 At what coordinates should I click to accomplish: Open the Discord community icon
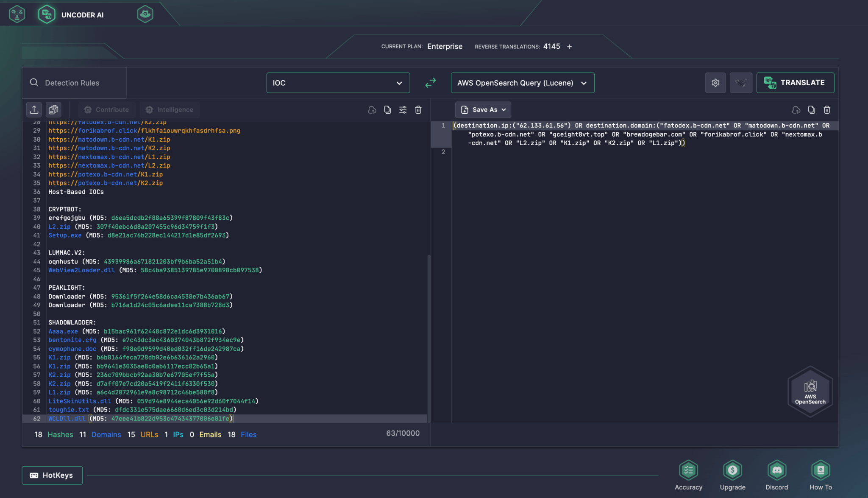776,470
